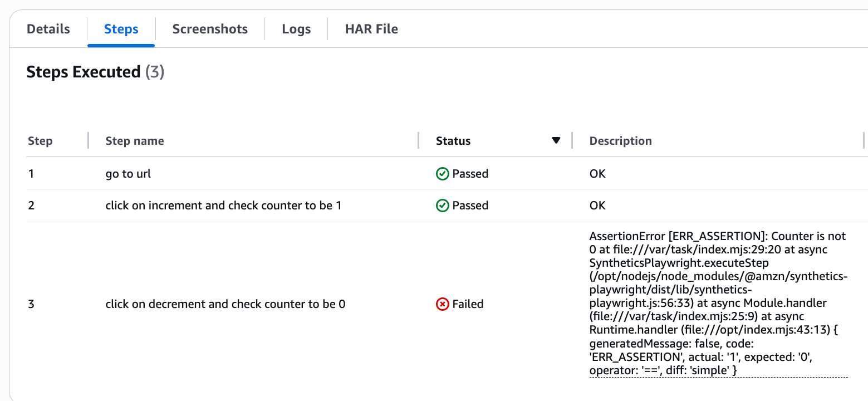Click the green Passed icon for step 1
868x401 pixels.
coord(442,174)
